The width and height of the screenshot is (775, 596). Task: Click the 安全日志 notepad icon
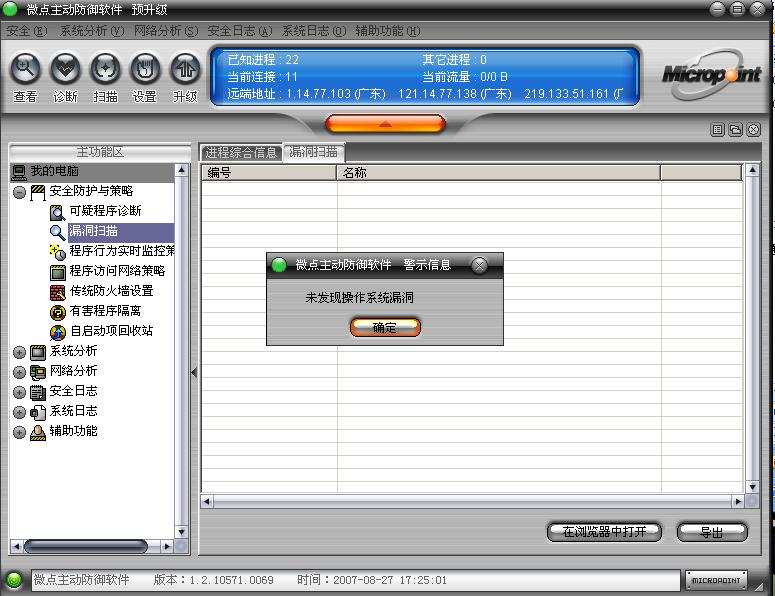coord(38,392)
